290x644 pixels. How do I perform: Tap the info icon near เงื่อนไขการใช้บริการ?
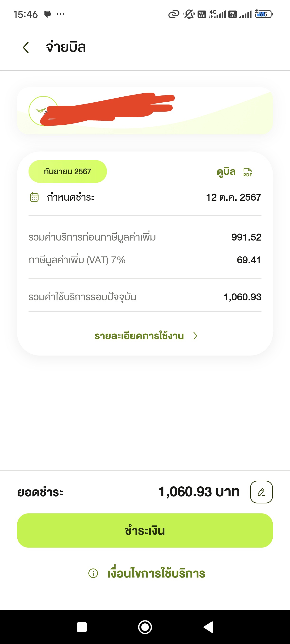pyautogui.click(x=93, y=573)
